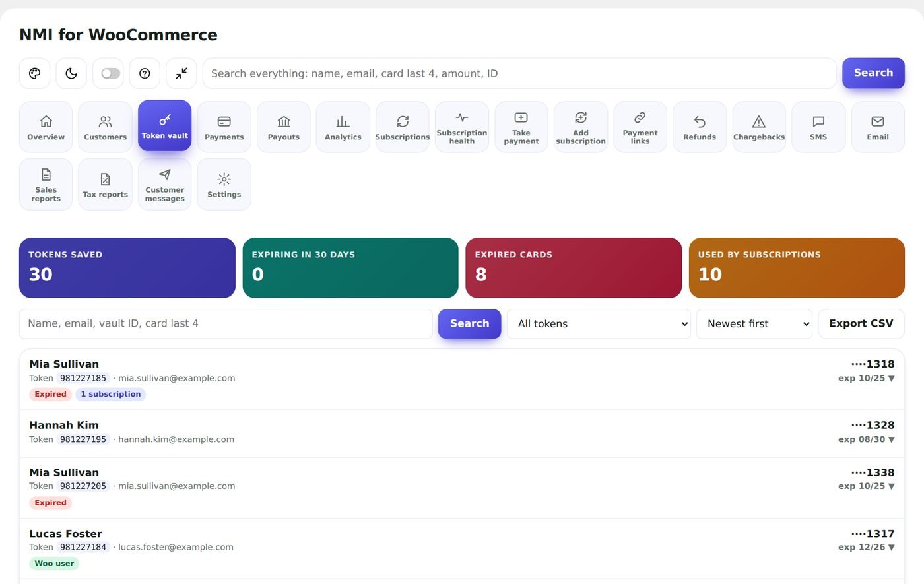The height and width of the screenshot is (584, 924).
Task: Open the Chargebacks warning icon section
Action: point(759,127)
